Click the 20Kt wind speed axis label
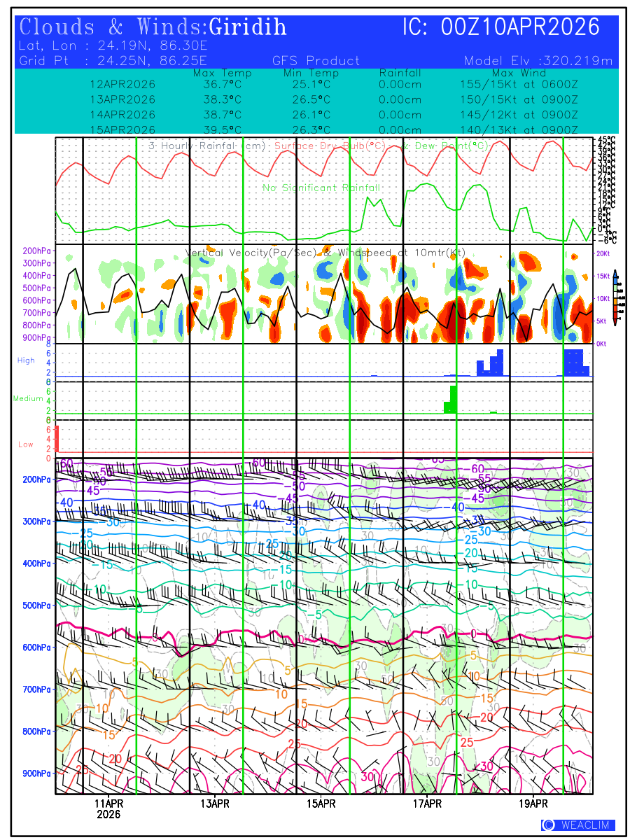Image resolution: width=630 pixels, height=840 pixels. [x=602, y=253]
